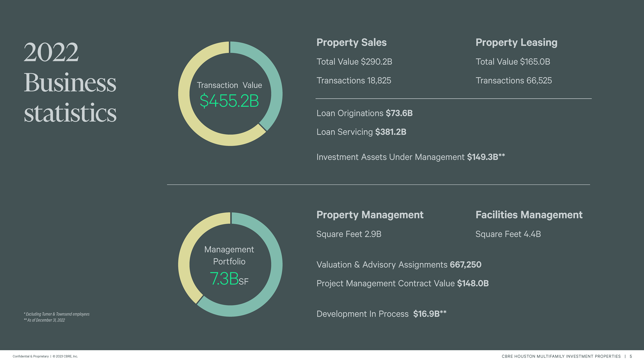Viewport: 644px width, 362px height.
Task: Select the Property Sales heading
Action: click(351, 42)
